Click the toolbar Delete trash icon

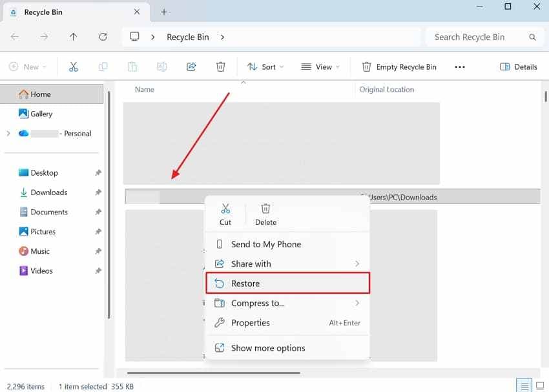click(221, 67)
